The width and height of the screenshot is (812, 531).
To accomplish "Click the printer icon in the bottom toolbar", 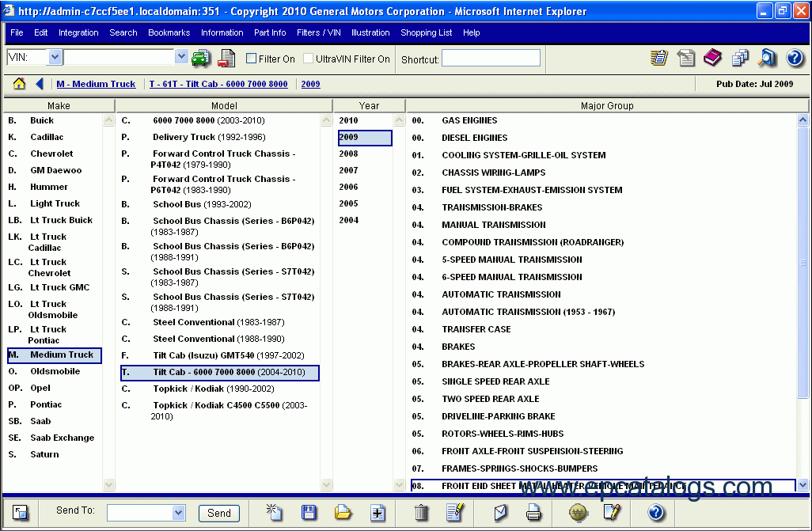I will [534, 513].
